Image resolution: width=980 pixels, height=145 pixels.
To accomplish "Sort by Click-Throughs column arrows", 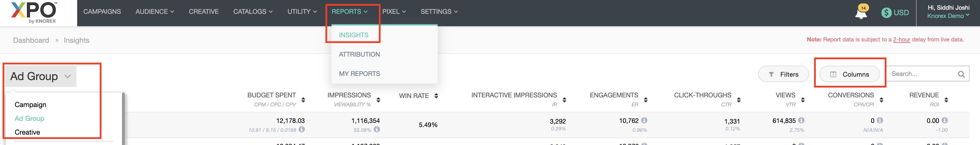I will pyautogui.click(x=738, y=100).
